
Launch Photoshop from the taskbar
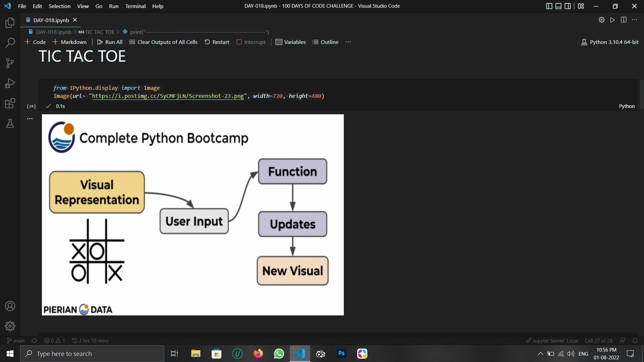click(x=341, y=354)
